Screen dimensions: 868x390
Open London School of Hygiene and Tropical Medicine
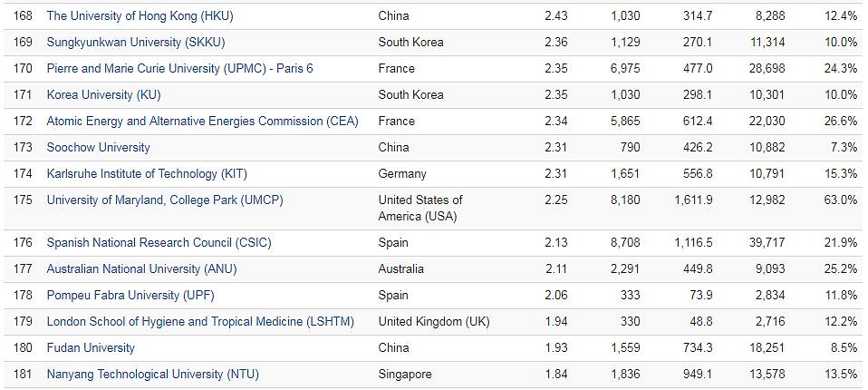pos(200,321)
